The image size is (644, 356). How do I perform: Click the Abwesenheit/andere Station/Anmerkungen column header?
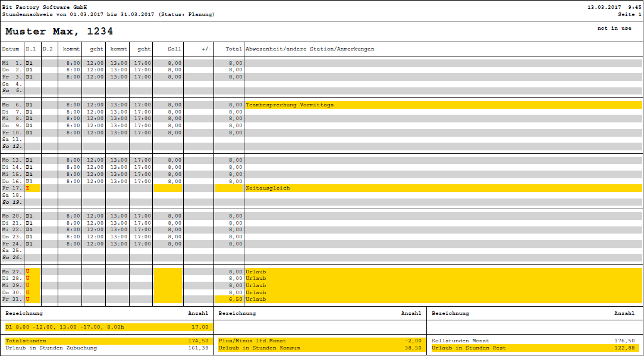310,49
